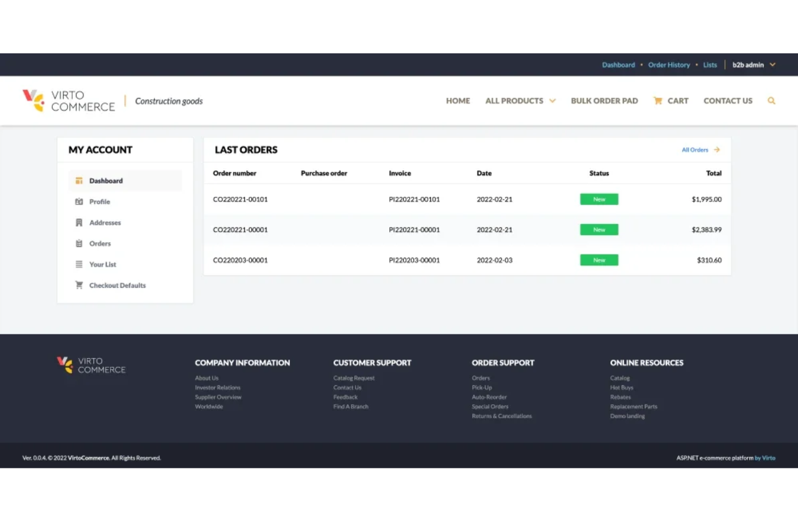Open the shopping Cart icon
The width and height of the screenshot is (798, 532).
(658, 100)
